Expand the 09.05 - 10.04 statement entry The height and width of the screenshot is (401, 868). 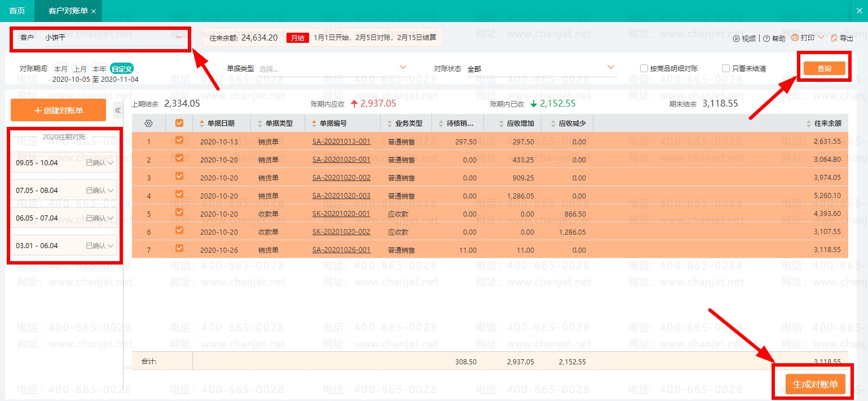click(111, 163)
